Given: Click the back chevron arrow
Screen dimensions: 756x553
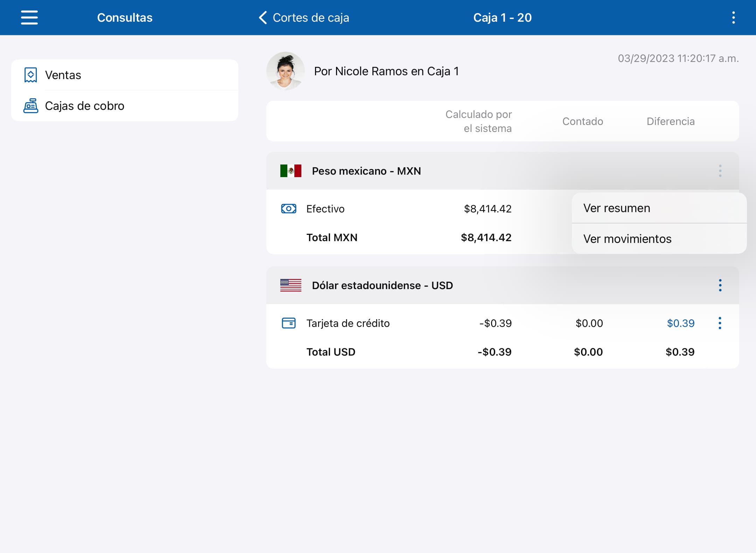Looking at the screenshot, I should pos(263,17).
